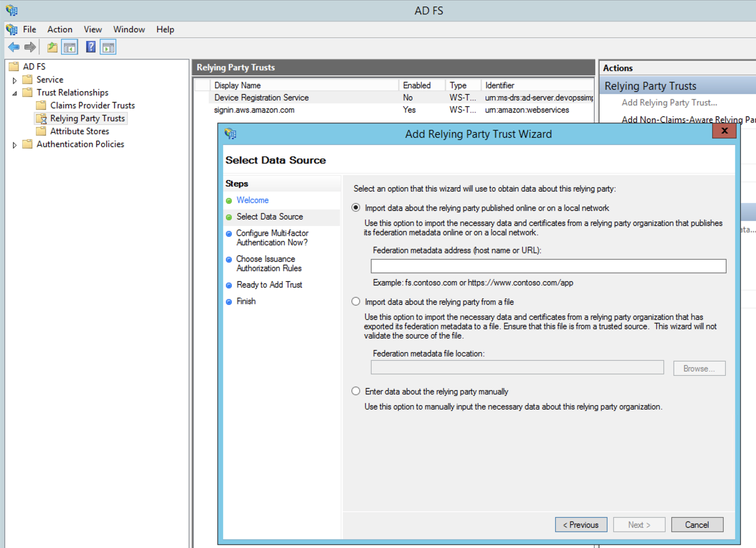Viewport: 756px width, 548px height.
Task: Cancel the Add Relying Party Trust Wizard
Action: pyautogui.click(x=696, y=525)
